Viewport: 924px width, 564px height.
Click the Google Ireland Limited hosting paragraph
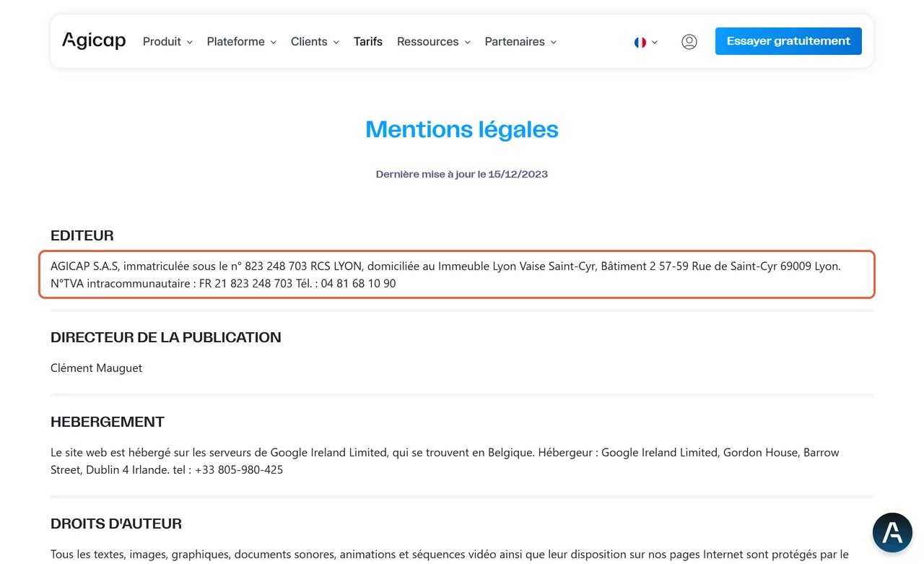[445, 461]
